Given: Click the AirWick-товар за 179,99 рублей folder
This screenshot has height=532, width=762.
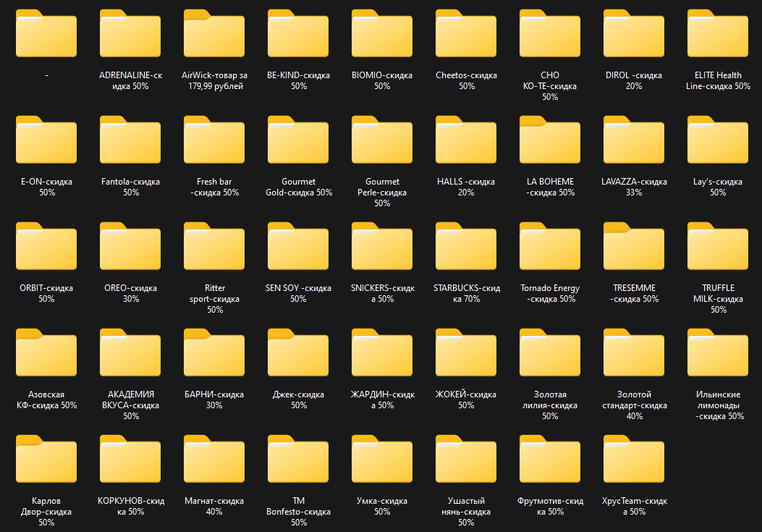Looking at the screenshot, I should tap(214, 33).
